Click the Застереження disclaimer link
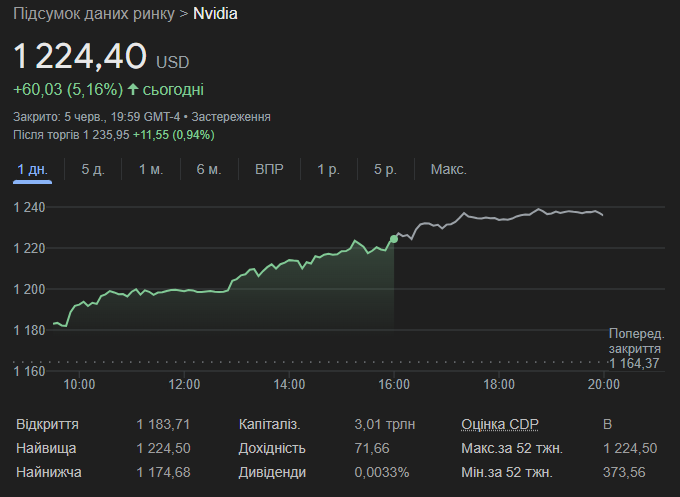 (231, 117)
